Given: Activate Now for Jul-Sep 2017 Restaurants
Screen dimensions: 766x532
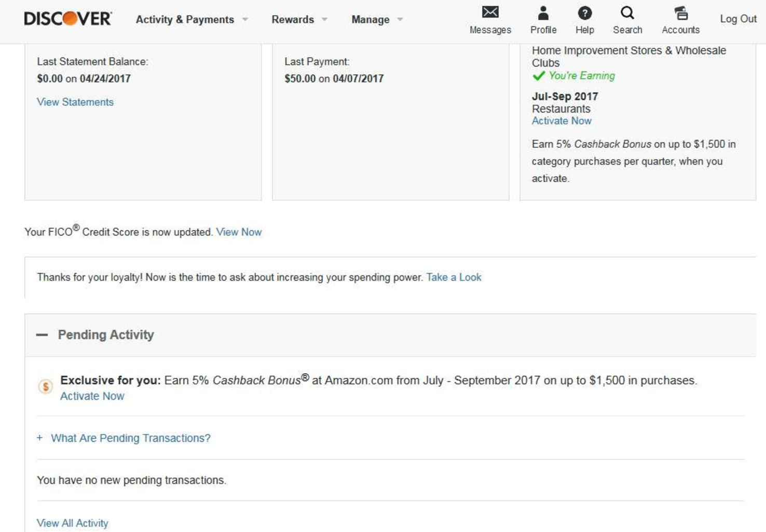Looking at the screenshot, I should point(562,121).
